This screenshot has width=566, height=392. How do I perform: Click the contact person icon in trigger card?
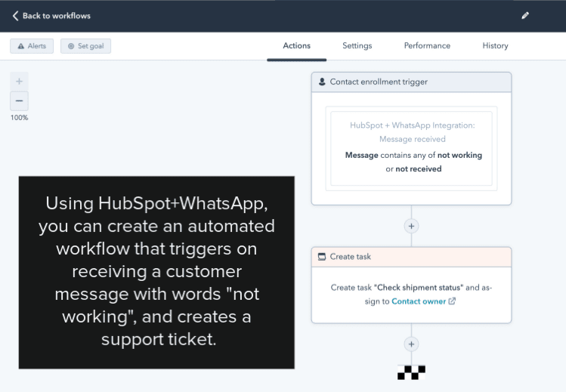click(x=322, y=82)
